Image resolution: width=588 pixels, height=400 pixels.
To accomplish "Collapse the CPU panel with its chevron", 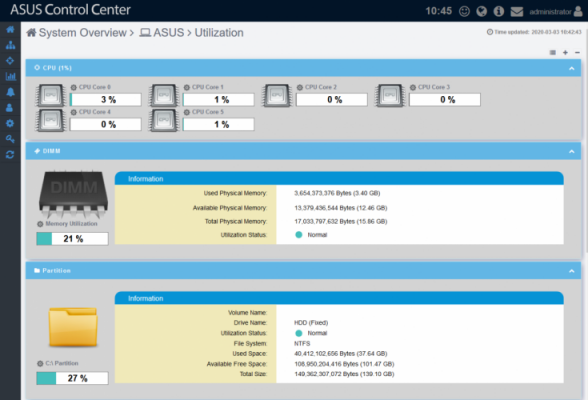I will 572,68.
